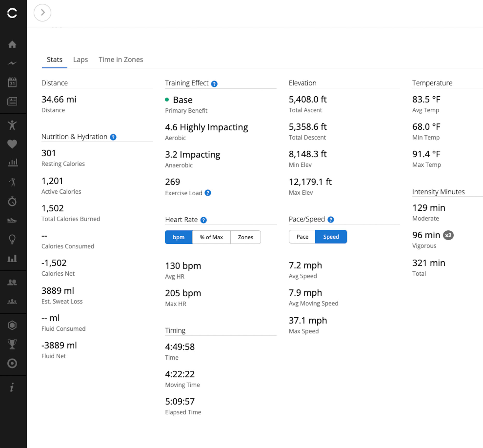Open the lightbulb Insights icon
The height and width of the screenshot is (448, 483).
click(x=12, y=239)
